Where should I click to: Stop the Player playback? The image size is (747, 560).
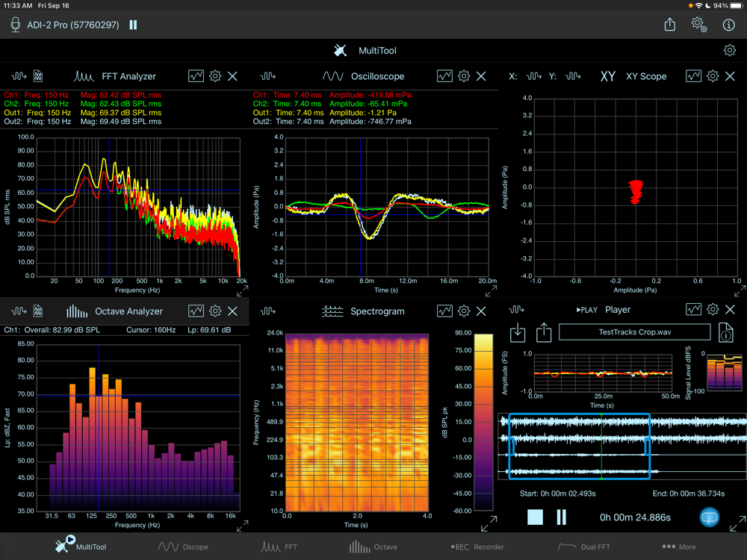pyautogui.click(x=535, y=517)
